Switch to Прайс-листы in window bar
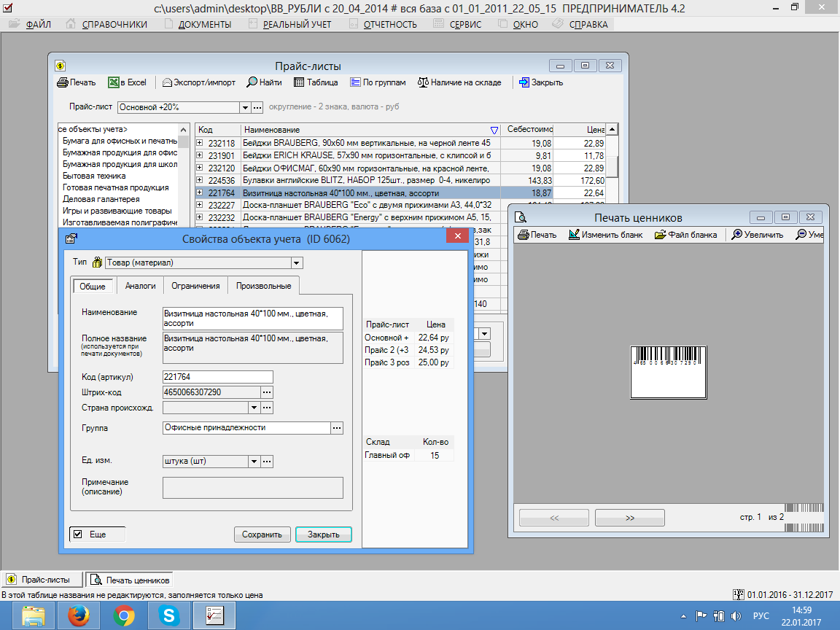 tap(43, 580)
